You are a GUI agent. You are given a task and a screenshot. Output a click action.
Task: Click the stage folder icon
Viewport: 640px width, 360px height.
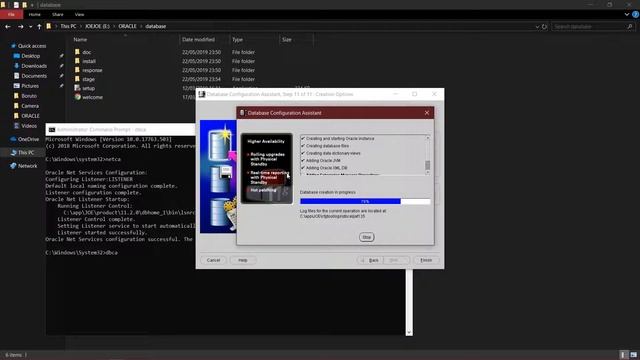click(77, 79)
